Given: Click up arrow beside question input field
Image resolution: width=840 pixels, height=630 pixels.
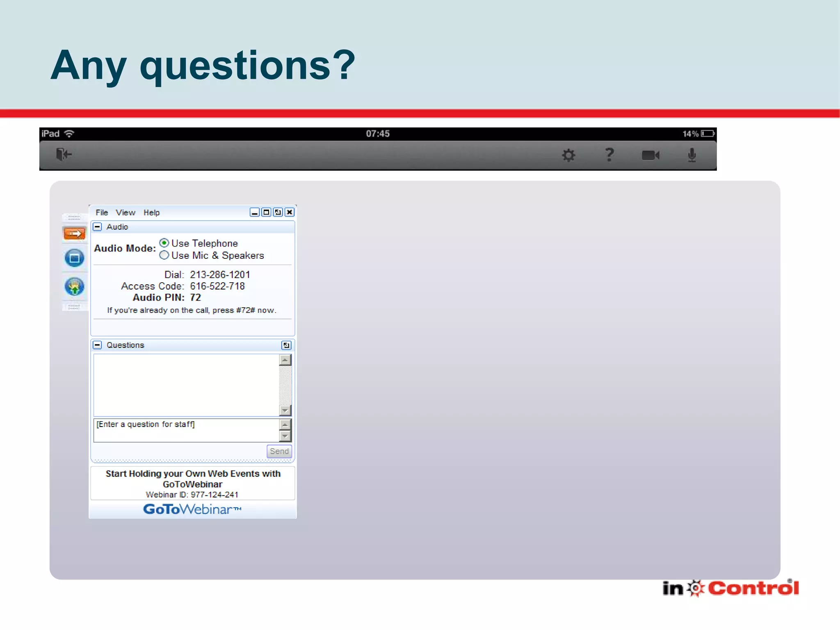Looking at the screenshot, I should point(285,425).
